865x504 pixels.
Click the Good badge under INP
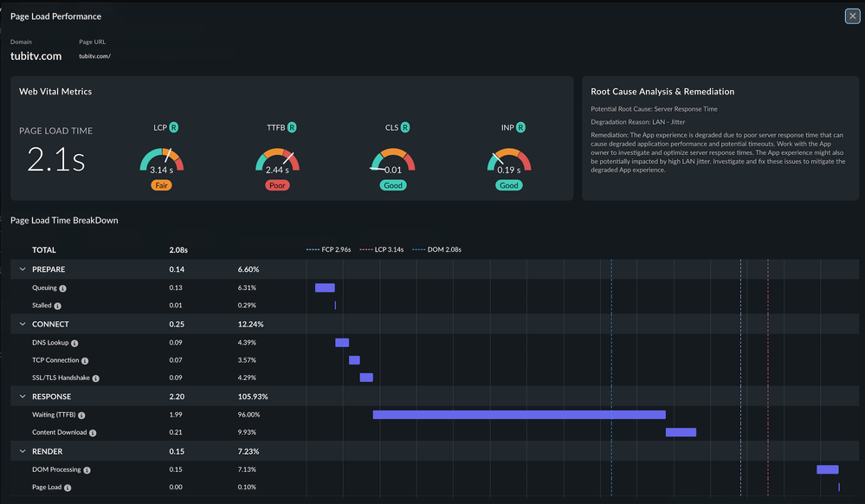click(508, 185)
